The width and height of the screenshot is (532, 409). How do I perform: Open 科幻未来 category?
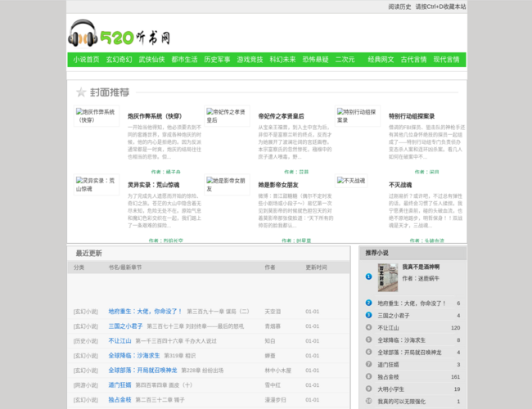tap(282, 60)
